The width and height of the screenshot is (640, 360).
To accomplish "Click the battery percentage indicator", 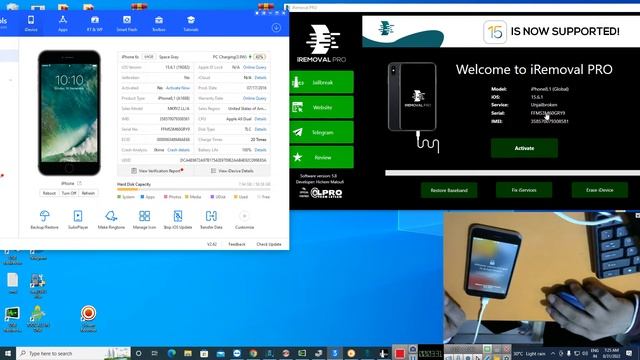I will [259, 57].
